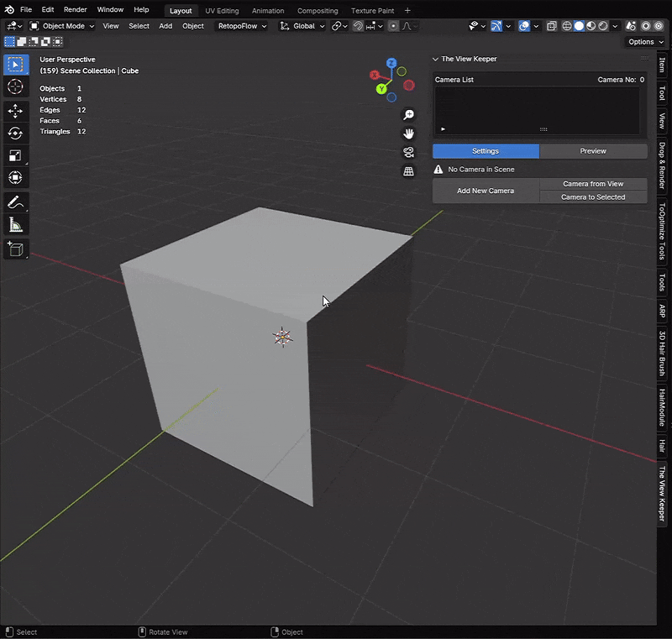Click the render properties icon left of the render toggles
Image resolution: width=672 pixels, height=639 pixels.
pyautogui.click(x=631, y=26)
